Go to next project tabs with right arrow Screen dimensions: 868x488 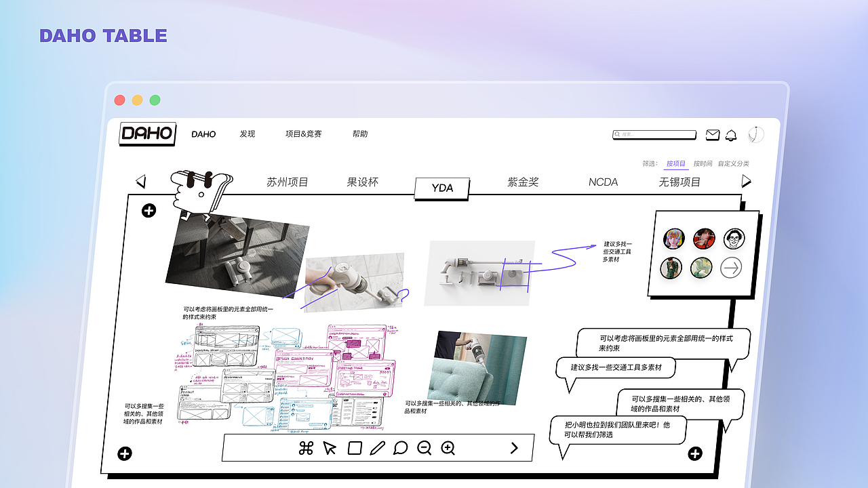coord(747,181)
